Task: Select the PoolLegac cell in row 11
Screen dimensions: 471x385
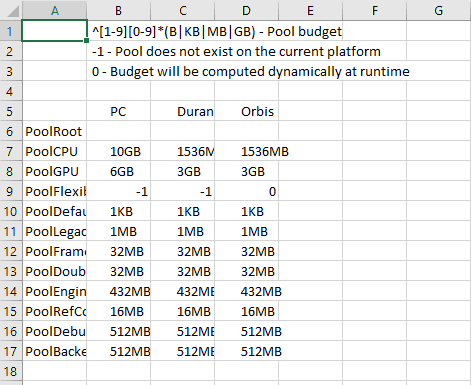Action: [55, 231]
